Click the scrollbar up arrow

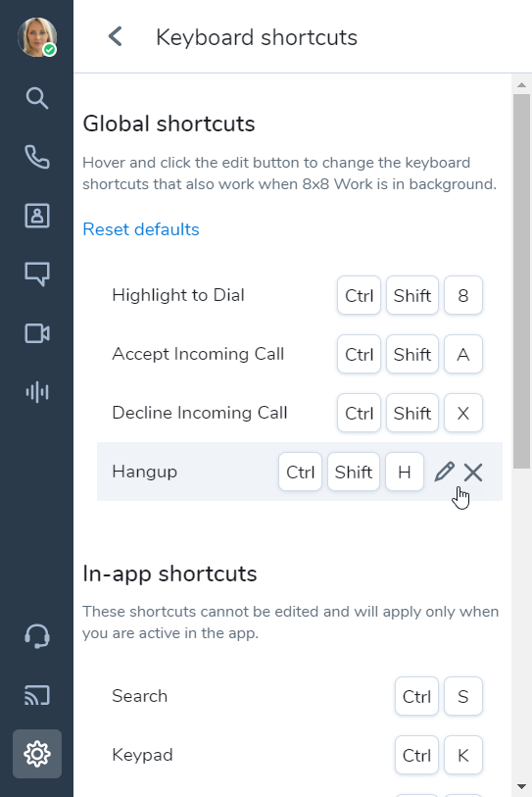[521, 84]
